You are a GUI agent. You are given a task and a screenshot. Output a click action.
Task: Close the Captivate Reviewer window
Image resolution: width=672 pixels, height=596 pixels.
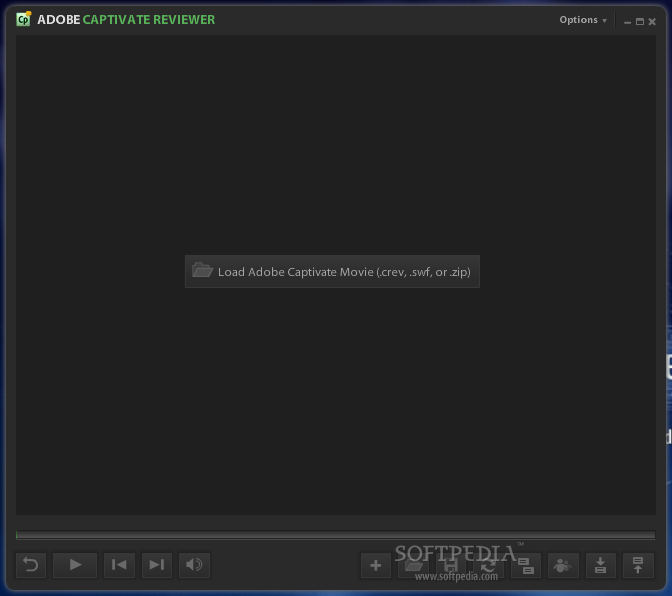[x=652, y=21]
